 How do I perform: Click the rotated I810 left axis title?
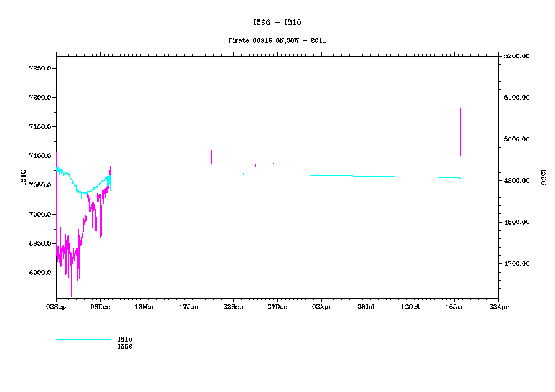(x=23, y=177)
